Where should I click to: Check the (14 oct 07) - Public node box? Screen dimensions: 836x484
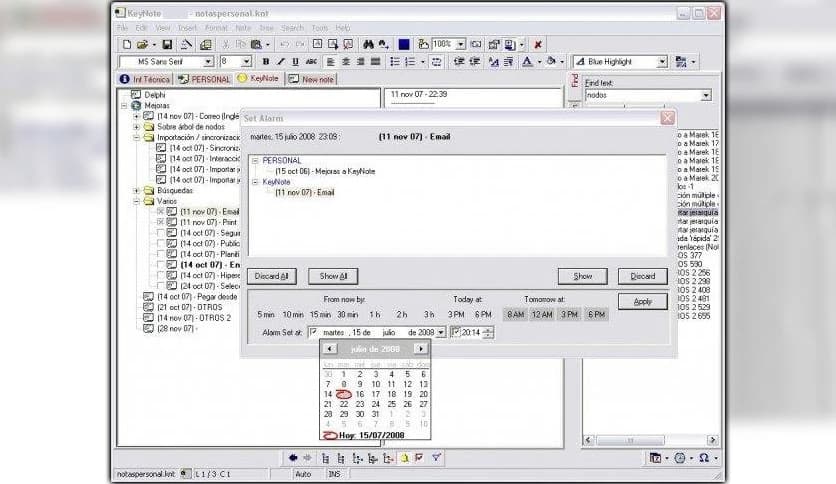pyautogui.click(x=160, y=244)
